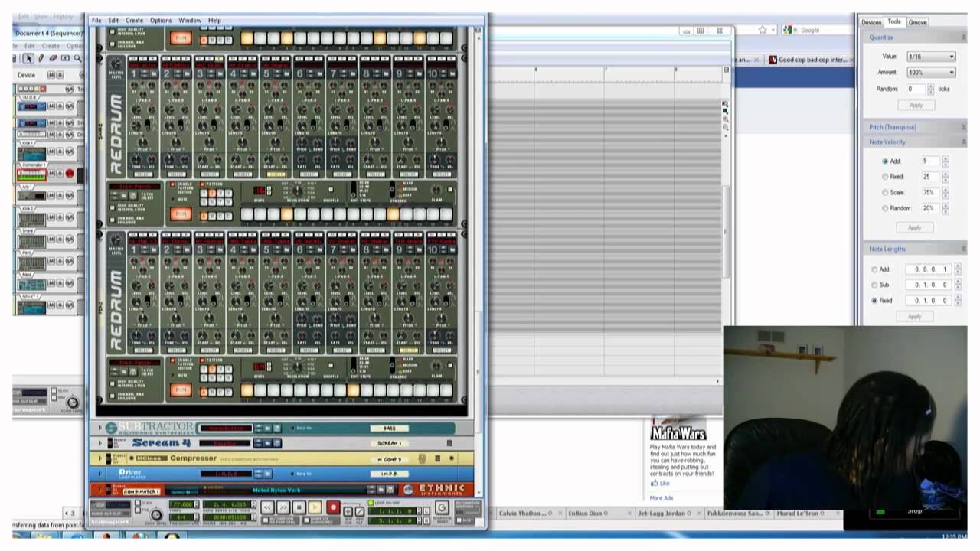Click the Run button on the bottom Redrum

click(x=181, y=390)
